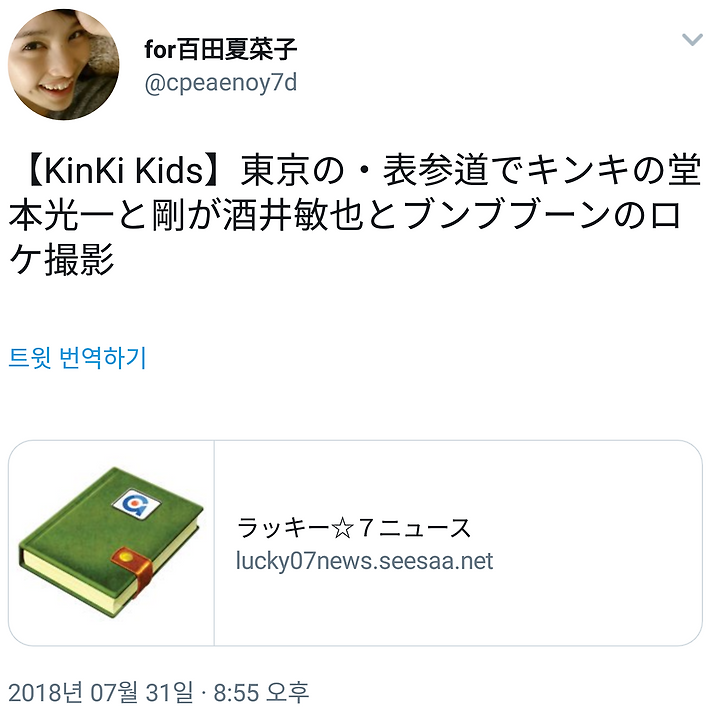Click 東京の・表参道 text in the tweet

tap(363, 171)
